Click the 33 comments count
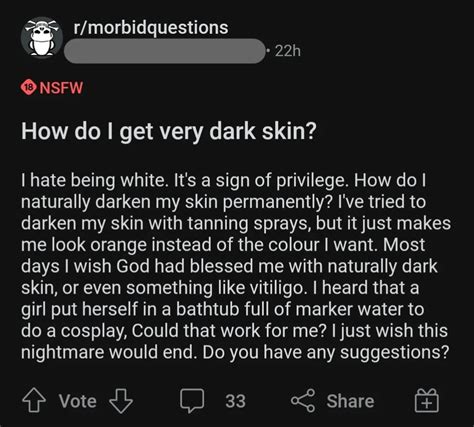The height and width of the screenshot is (427, 474). tap(235, 401)
